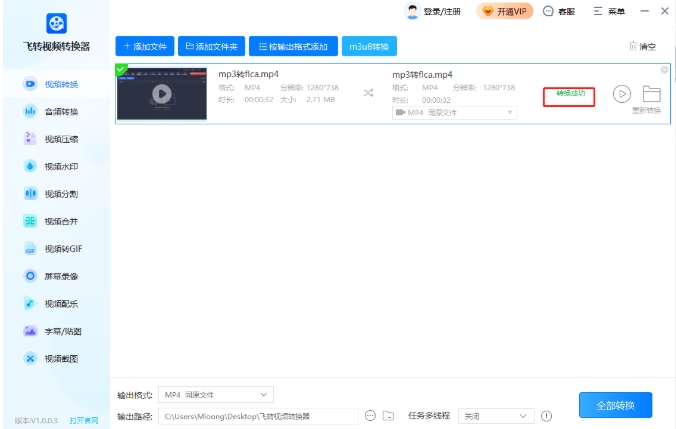Open the 菜单 hamburger menu
Screen dimensions: 676x429
pyautogui.click(x=609, y=11)
